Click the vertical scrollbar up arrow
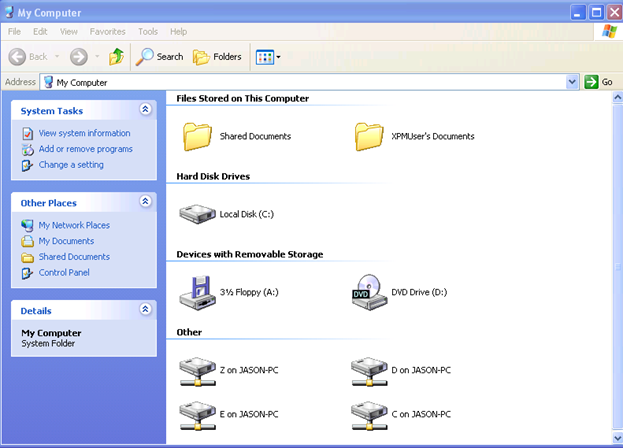 [617, 97]
